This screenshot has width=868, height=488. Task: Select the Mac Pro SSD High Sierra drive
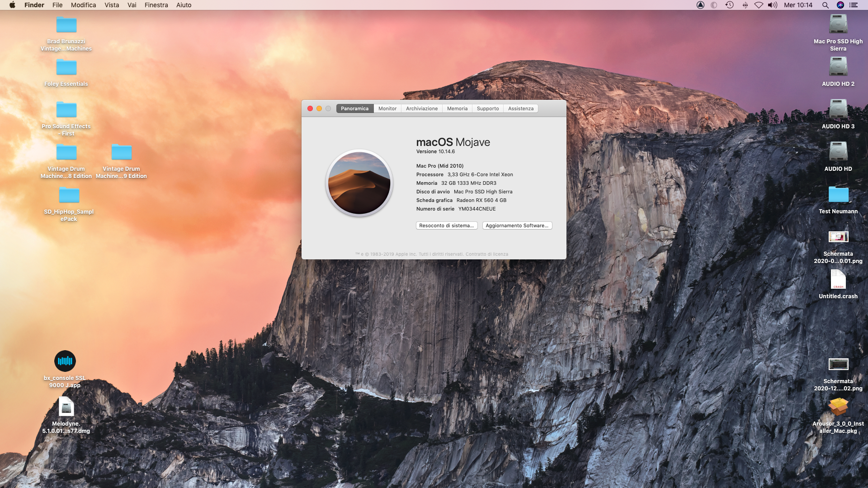(x=838, y=24)
